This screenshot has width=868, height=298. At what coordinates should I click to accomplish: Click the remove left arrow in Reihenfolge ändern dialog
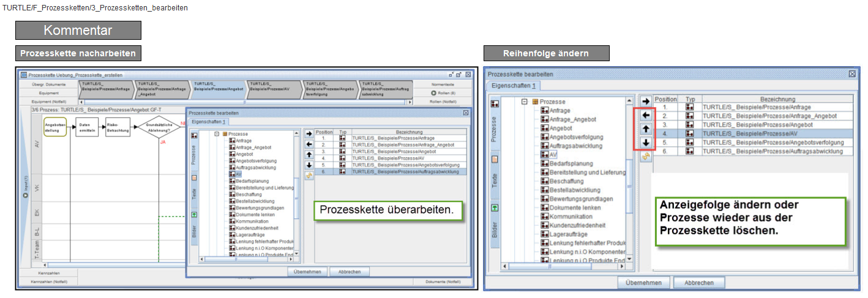[645, 115]
